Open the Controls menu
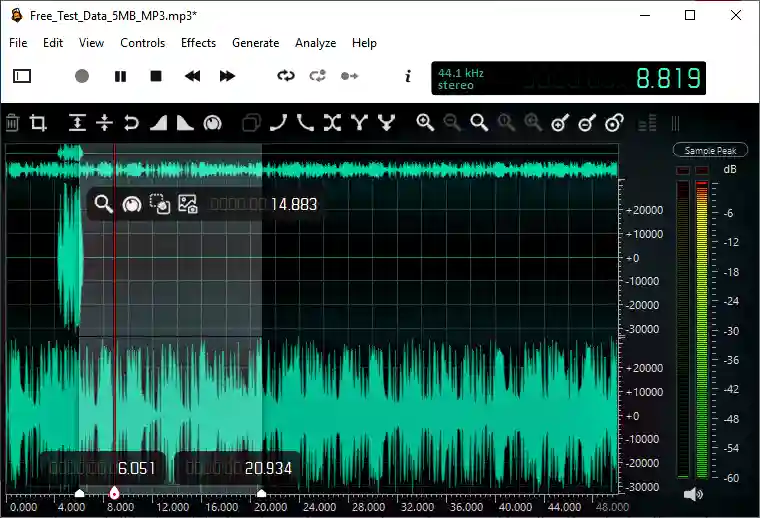760x518 pixels. (142, 43)
